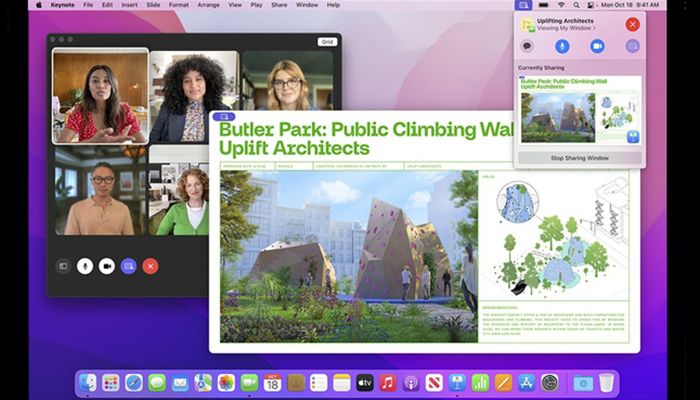The image size is (700, 400).
Task: Open Control Center icon in menu bar
Action: tap(591, 5)
